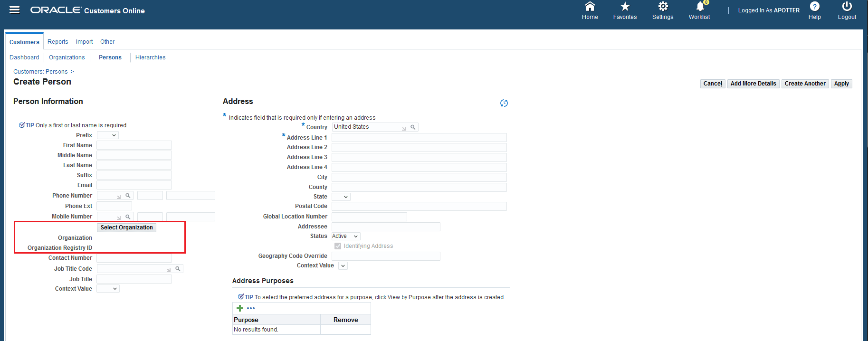
Task: Add address purpose plus icon
Action: 240,308
